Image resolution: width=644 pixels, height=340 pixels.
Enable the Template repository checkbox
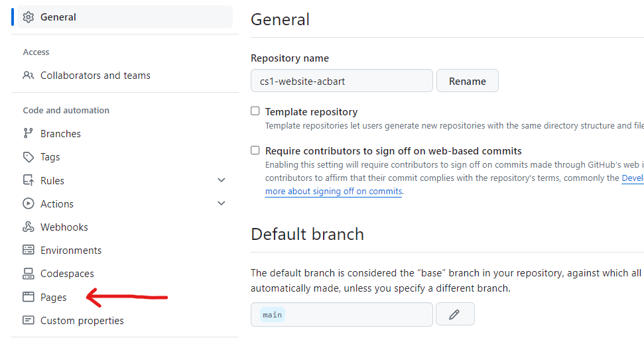click(255, 111)
